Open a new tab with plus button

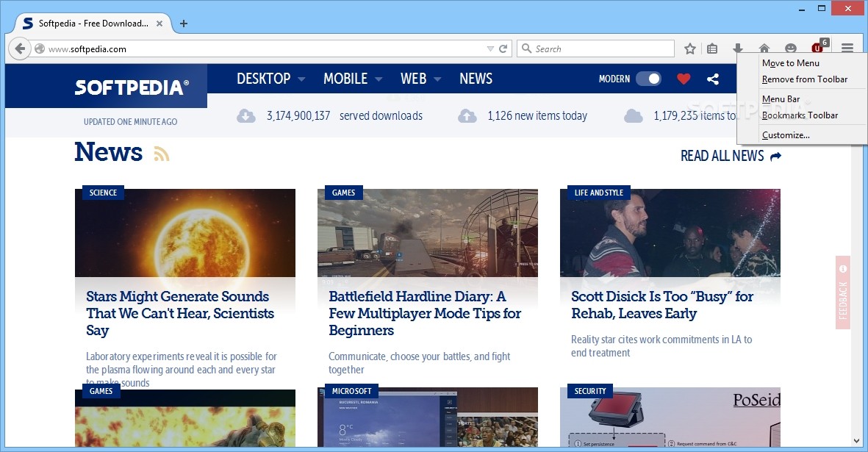coord(184,24)
